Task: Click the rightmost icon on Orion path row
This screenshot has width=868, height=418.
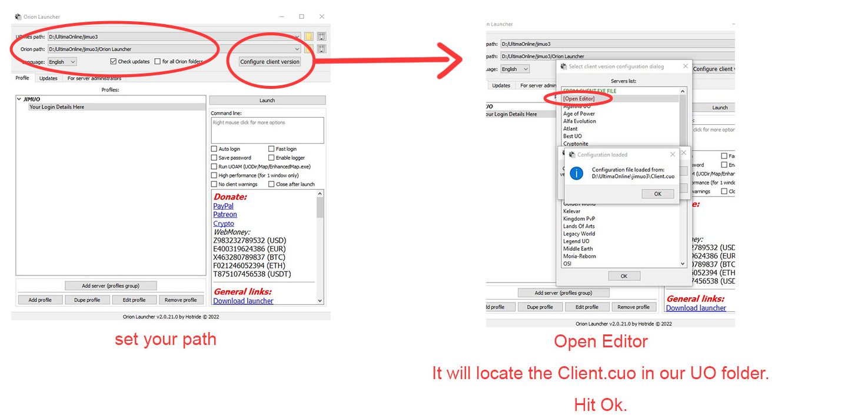Action: click(x=321, y=49)
